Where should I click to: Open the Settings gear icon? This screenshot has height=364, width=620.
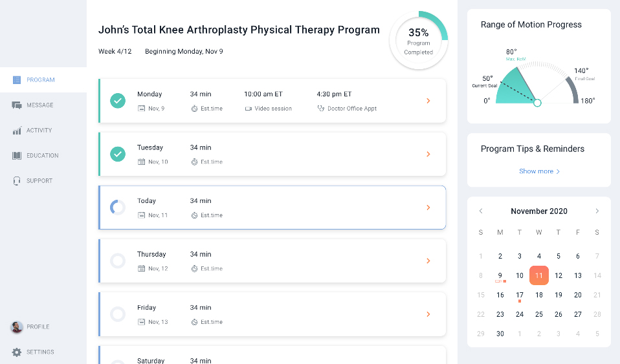(17, 352)
